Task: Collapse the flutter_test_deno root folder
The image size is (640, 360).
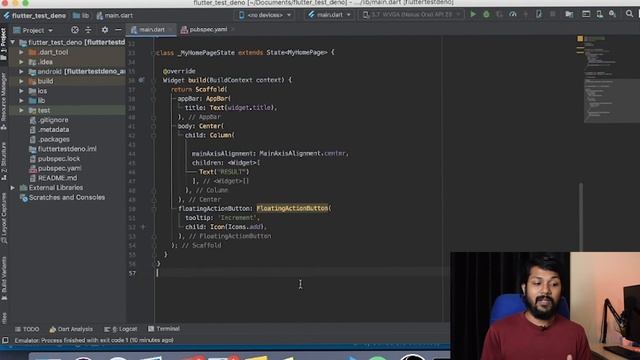Action: pyautogui.click(x=13, y=42)
